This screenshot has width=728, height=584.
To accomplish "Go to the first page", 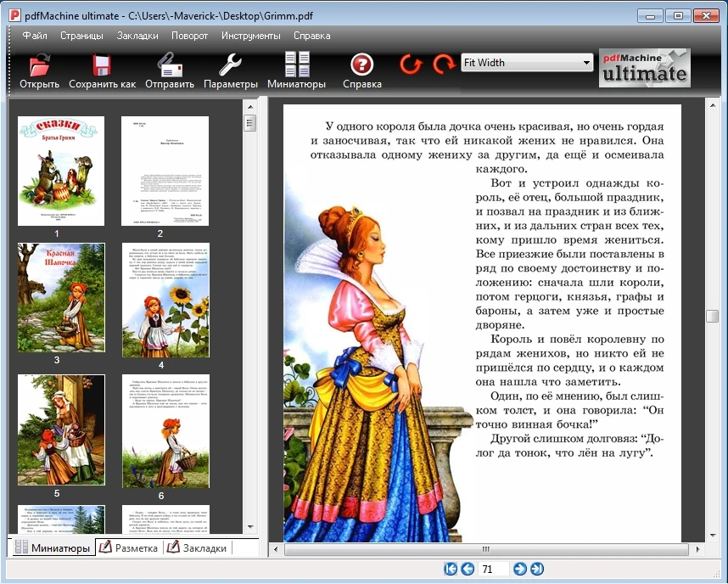I will (451, 569).
